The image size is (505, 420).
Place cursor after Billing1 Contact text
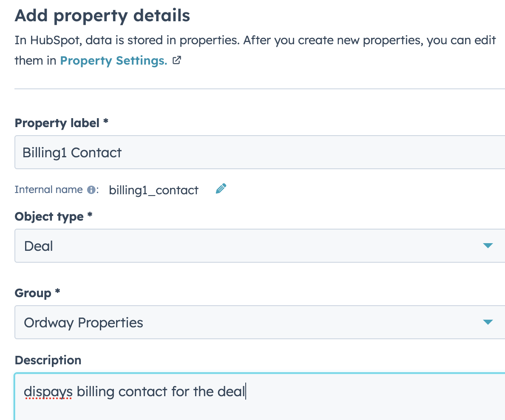[122, 153]
